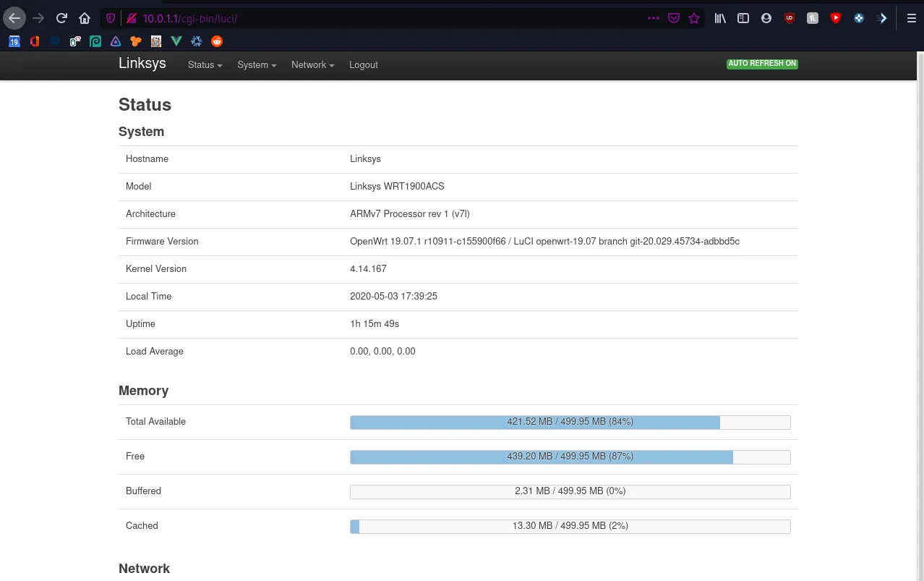
Task: Click the kernel version value 4.14.167
Action: coord(368,268)
